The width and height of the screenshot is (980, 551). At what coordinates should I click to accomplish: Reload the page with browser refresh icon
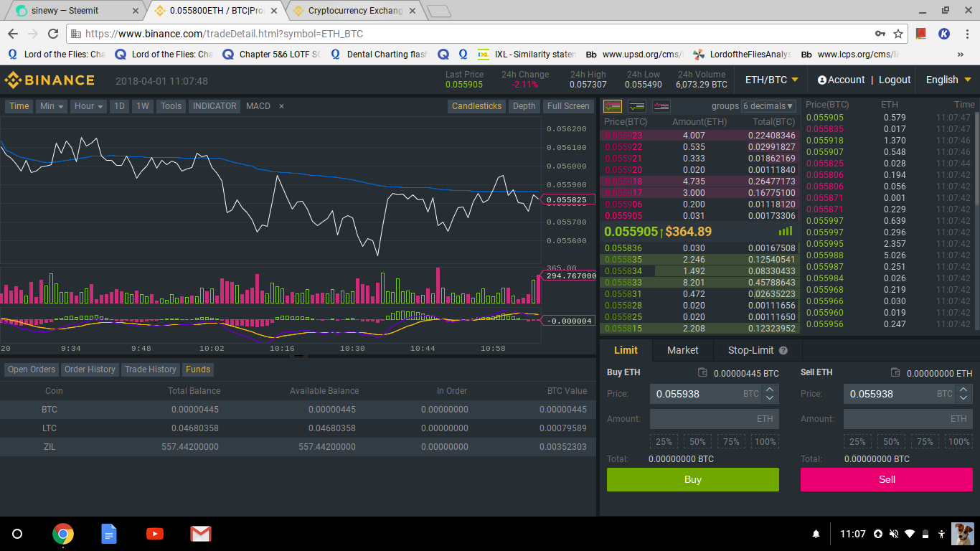pyautogui.click(x=53, y=34)
